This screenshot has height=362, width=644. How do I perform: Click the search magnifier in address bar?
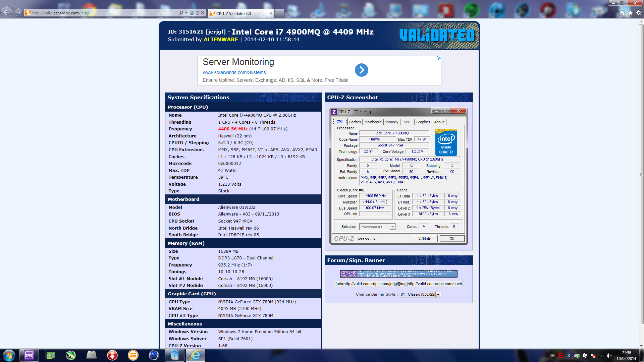pyautogui.click(x=181, y=13)
